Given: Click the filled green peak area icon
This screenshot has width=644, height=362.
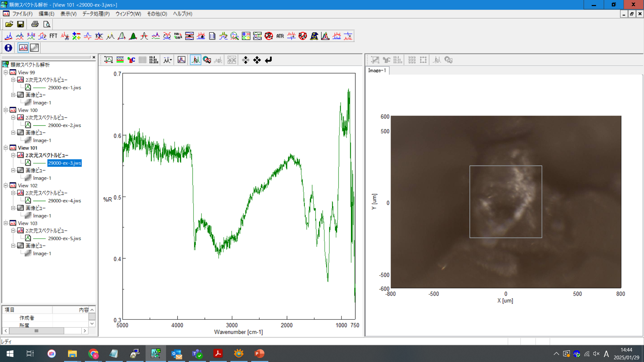Looking at the screenshot, I should [x=133, y=36].
